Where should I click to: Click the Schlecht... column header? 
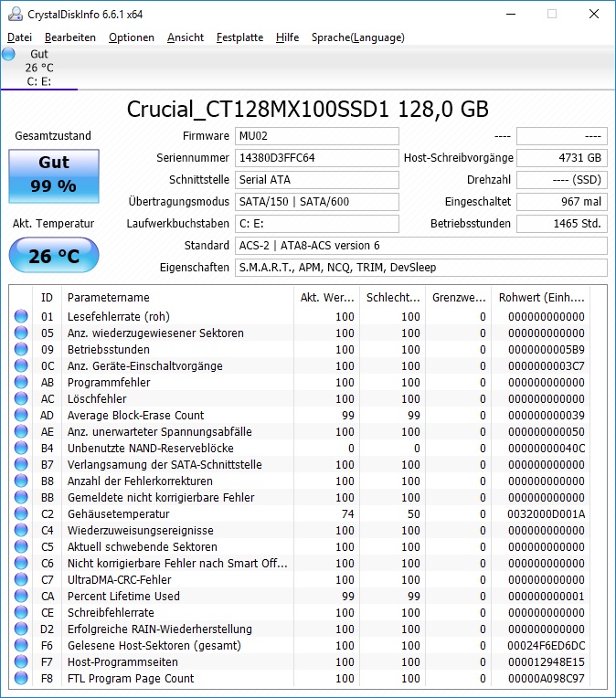tap(393, 297)
